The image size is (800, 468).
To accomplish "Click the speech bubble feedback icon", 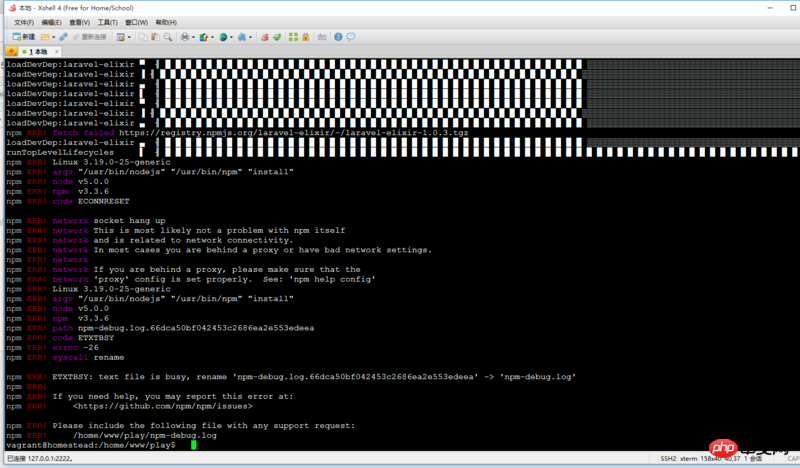I will pos(351,37).
